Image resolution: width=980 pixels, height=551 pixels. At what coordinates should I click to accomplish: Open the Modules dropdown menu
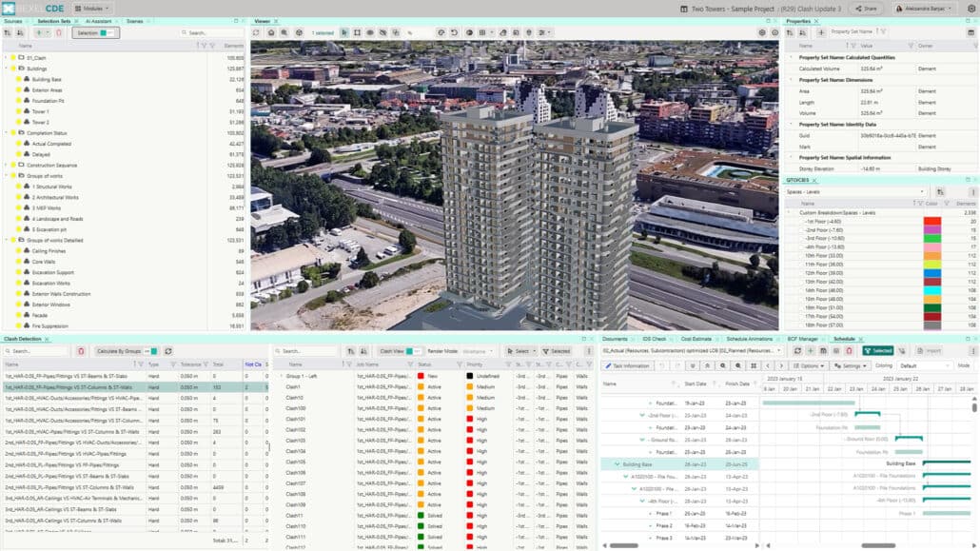92,9
